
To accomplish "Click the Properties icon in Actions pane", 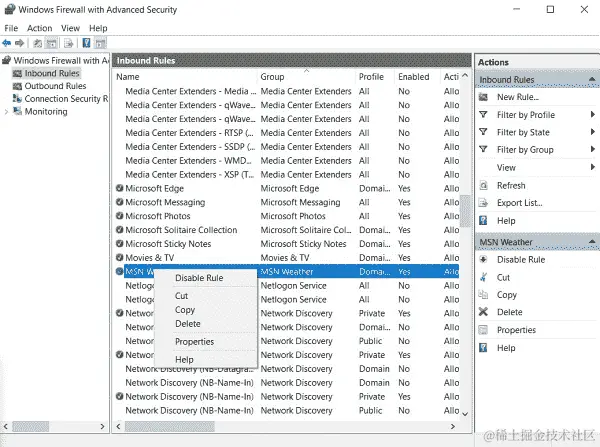I will (483, 330).
